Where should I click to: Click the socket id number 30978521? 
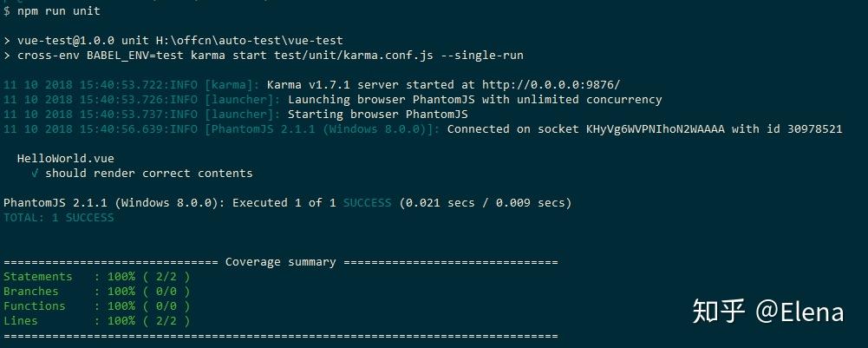811,129
